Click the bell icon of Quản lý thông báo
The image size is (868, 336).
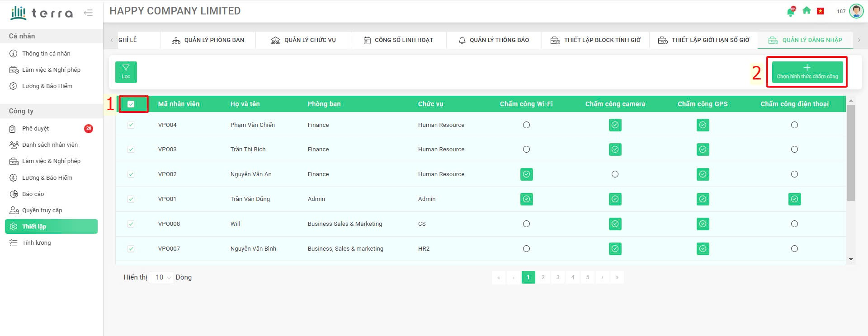(462, 41)
